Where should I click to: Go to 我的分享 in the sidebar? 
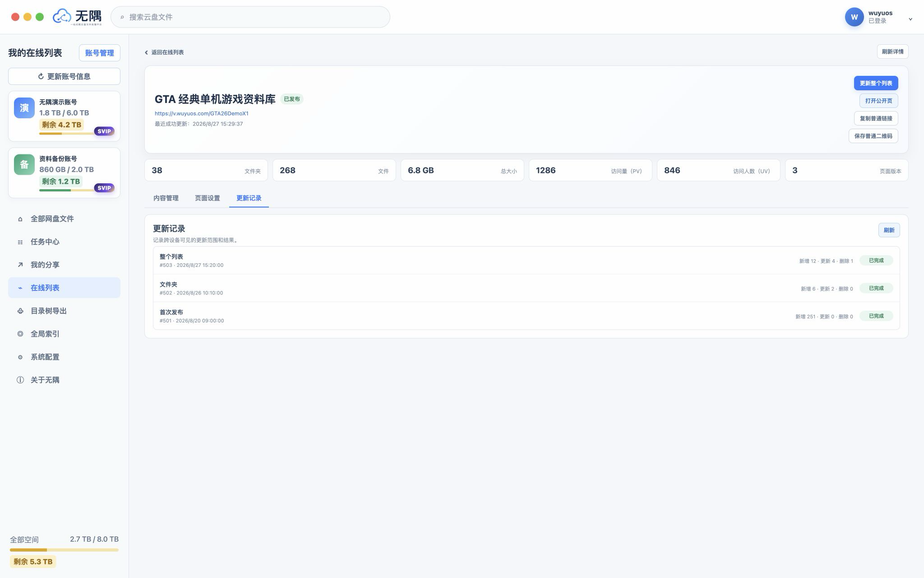click(x=64, y=265)
